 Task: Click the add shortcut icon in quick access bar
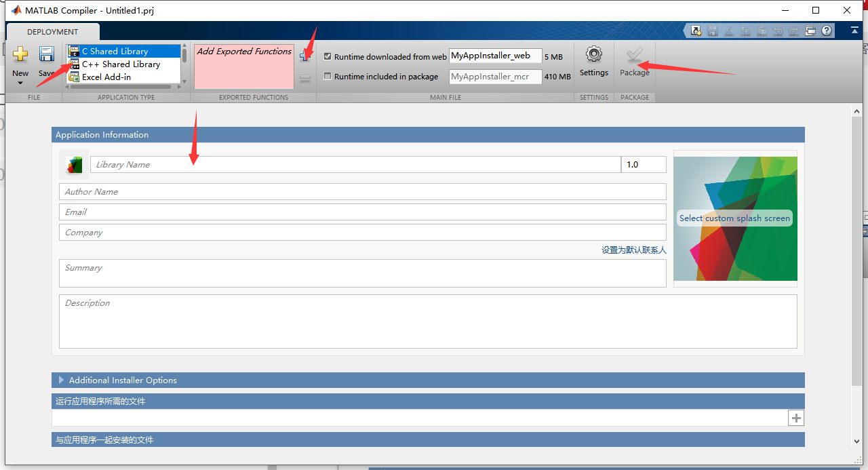coord(696,31)
